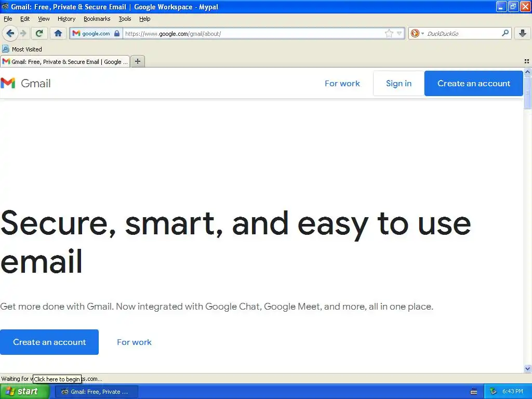Click the system tray notification icon
532x399 pixels.
coord(494,392)
